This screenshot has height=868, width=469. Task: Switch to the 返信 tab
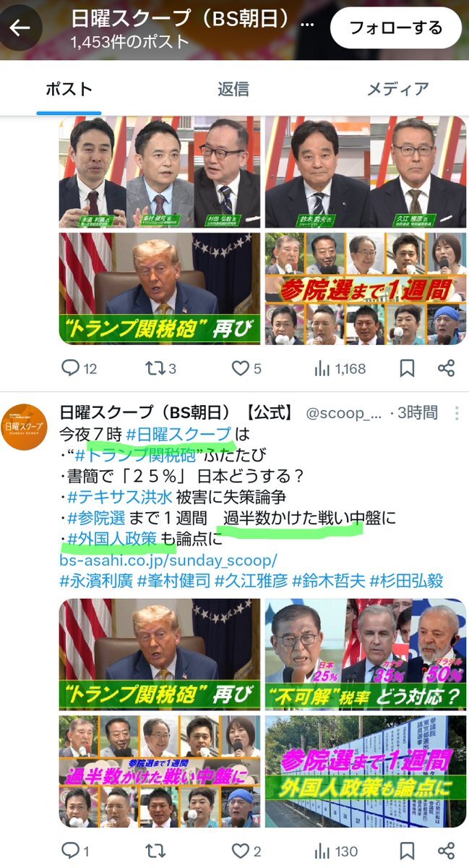click(233, 88)
